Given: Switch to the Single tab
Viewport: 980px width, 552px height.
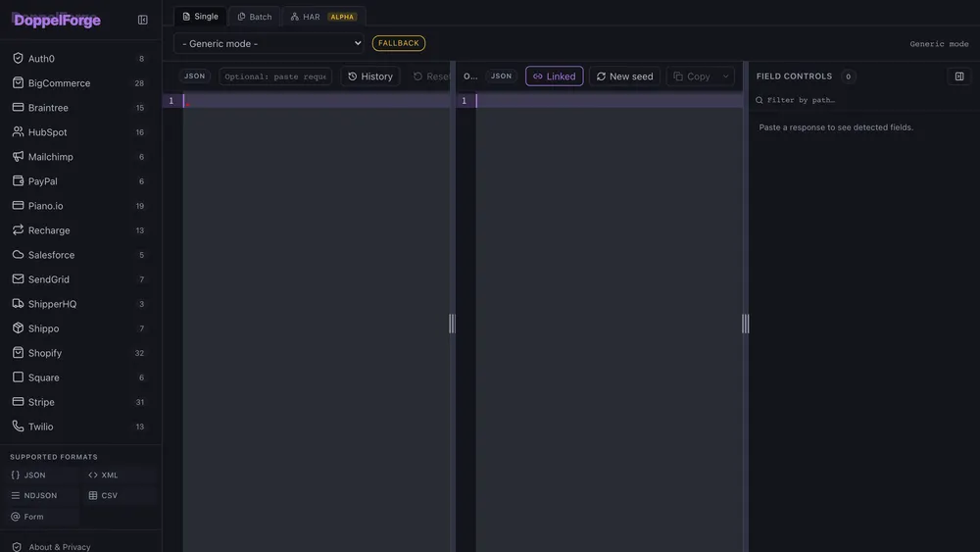Looking at the screenshot, I should pyautogui.click(x=200, y=17).
